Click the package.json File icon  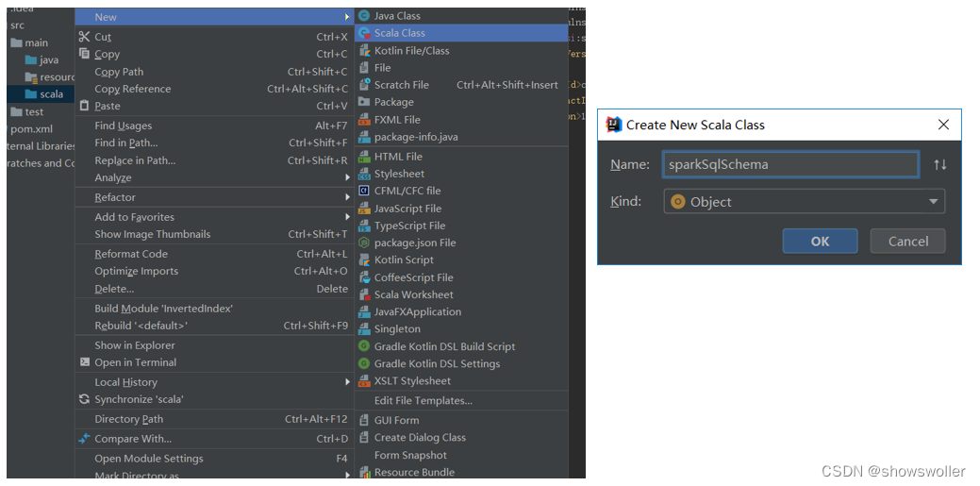[364, 243]
